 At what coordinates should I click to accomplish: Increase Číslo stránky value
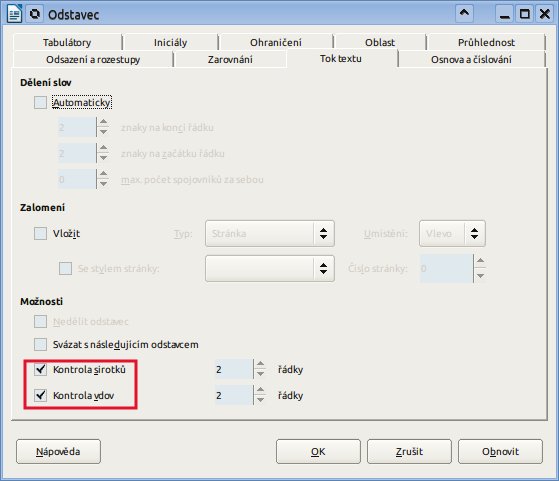click(480, 261)
